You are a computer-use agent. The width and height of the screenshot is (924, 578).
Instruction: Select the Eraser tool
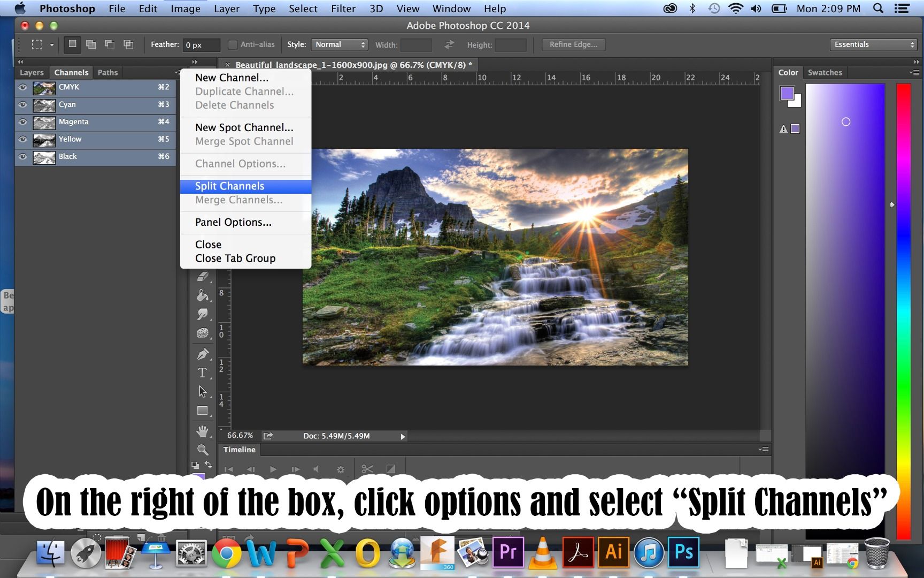pyautogui.click(x=203, y=276)
